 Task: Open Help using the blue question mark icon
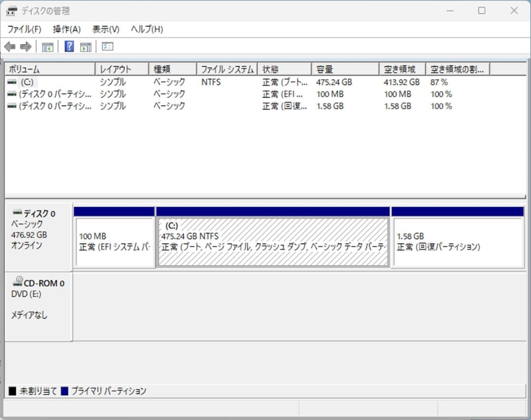point(69,46)
